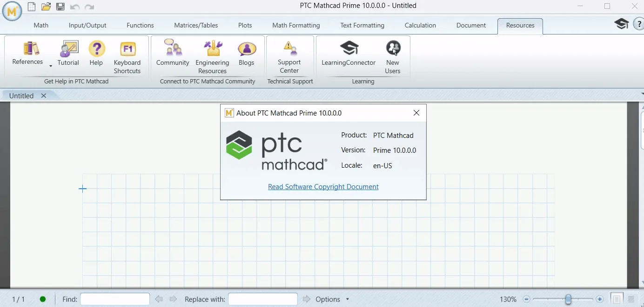
Task: Click the blue crosshair cursor on worksheet
Action: 82,189
